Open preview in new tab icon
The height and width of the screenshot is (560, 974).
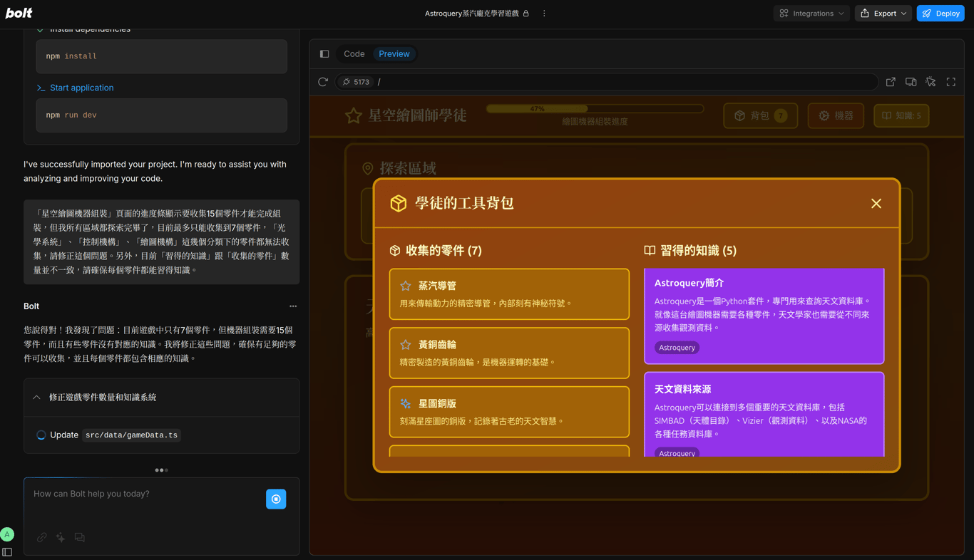(x=891, y=82)
